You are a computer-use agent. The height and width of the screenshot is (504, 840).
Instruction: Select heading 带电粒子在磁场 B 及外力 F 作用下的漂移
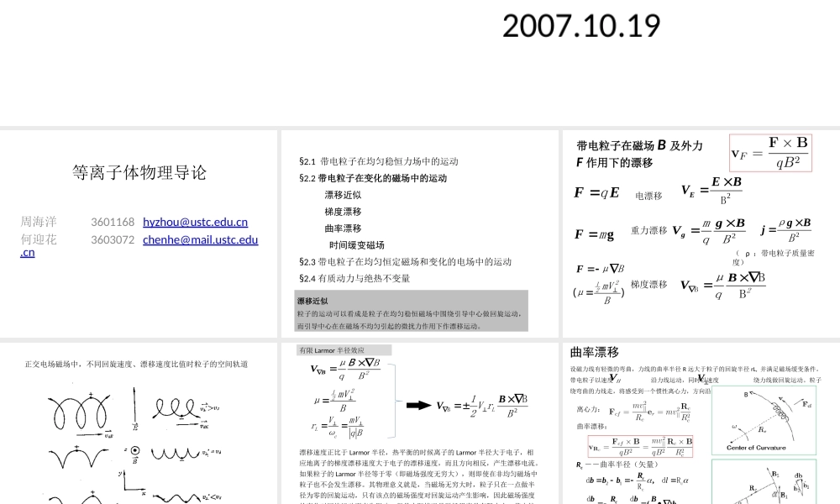(x=639, y=154)
